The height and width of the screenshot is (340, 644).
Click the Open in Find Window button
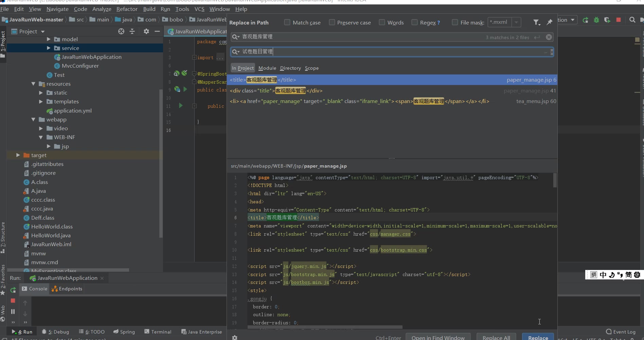438,337
